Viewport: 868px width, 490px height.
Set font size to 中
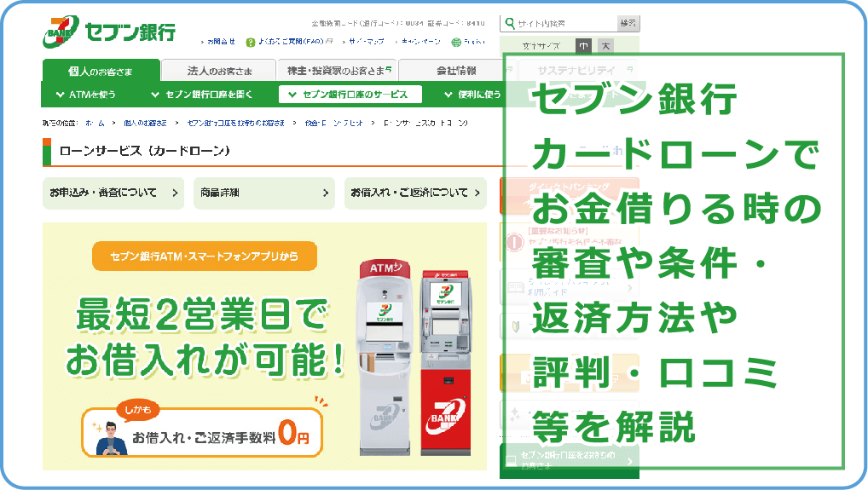point(583,46)
